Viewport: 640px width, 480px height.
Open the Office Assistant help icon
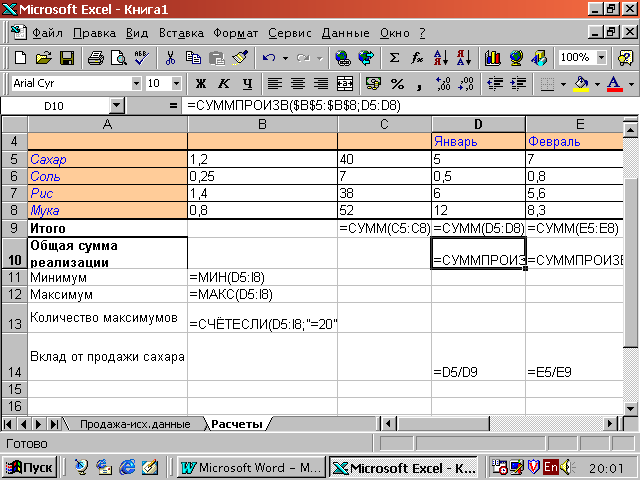click(625, 58)
